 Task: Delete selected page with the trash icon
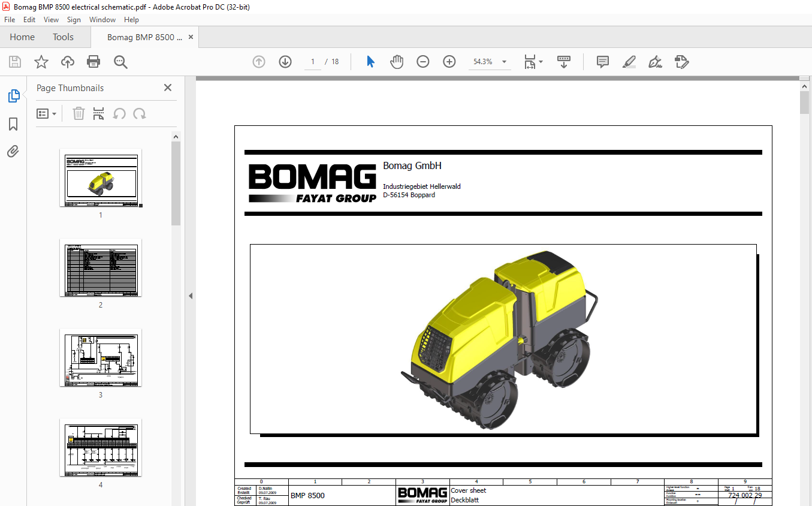[x=79, y=113]
